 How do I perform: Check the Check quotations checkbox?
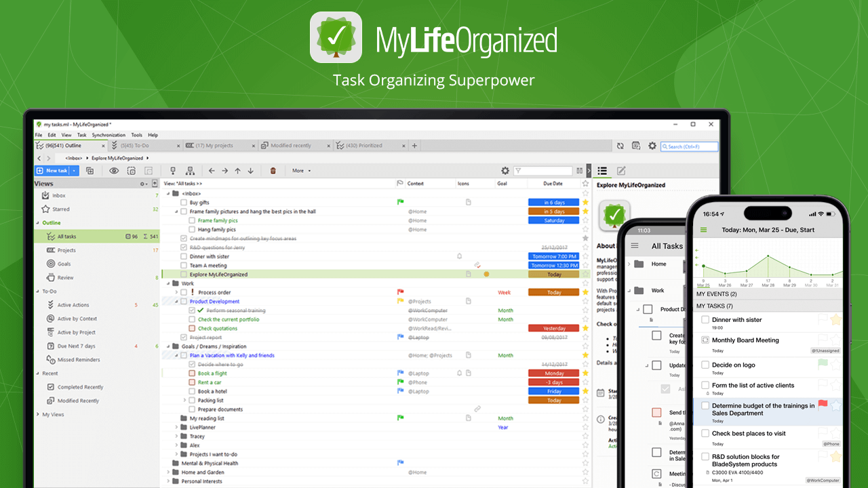tap(192, 328)
